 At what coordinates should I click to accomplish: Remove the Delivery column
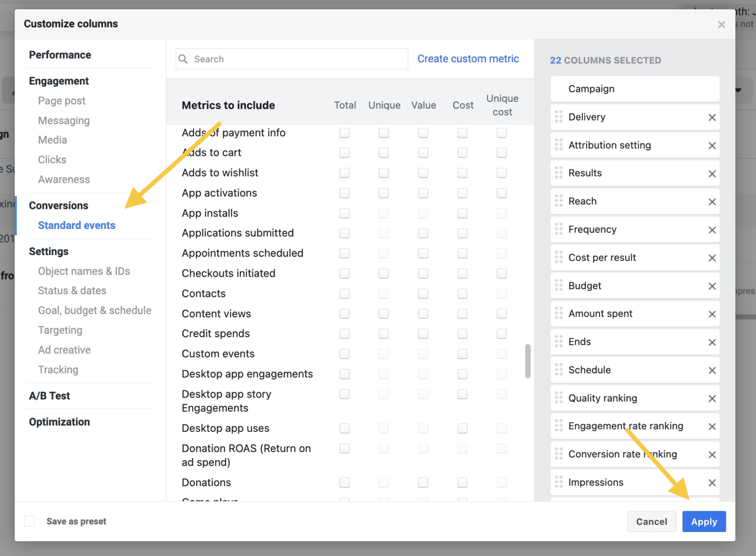[x=712, y=117]
